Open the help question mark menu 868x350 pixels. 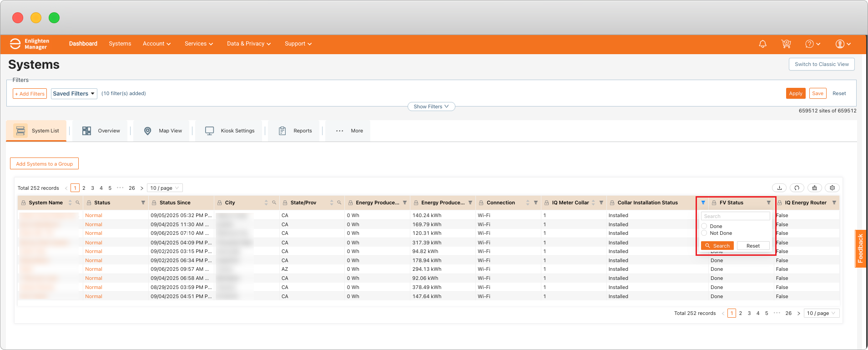(x=812, y=44)
